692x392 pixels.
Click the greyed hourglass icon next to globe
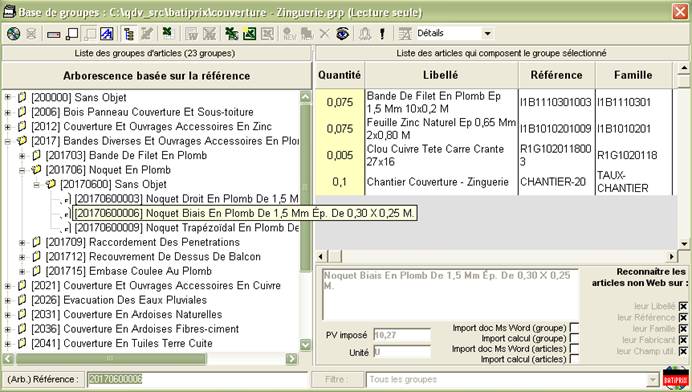pos(31,34)
